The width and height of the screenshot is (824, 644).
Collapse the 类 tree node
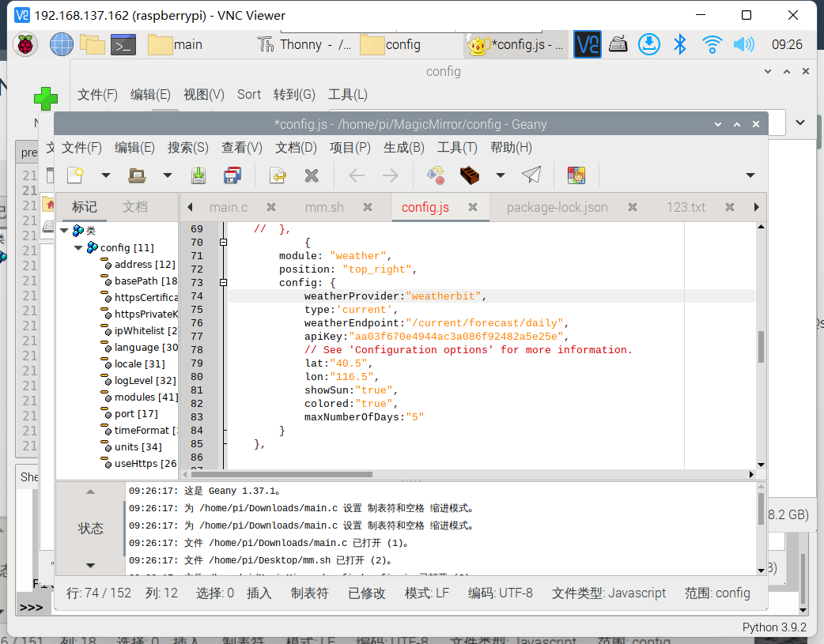[64, 231]
